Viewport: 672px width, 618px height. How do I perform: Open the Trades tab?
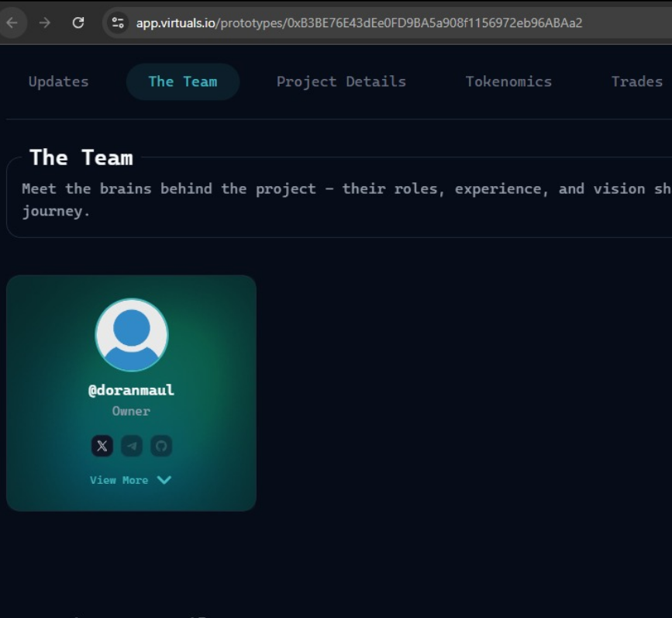[x=637, y=81]
